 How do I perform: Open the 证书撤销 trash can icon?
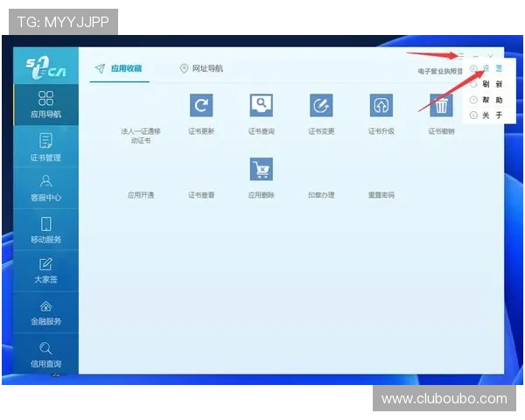pyautogui.click(x=441, y=105)
